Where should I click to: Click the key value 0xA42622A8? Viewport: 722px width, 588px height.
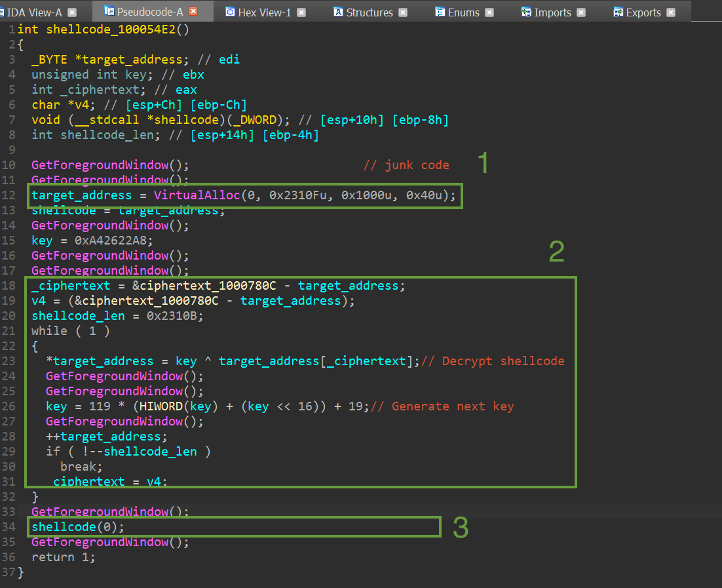(110, 241)
